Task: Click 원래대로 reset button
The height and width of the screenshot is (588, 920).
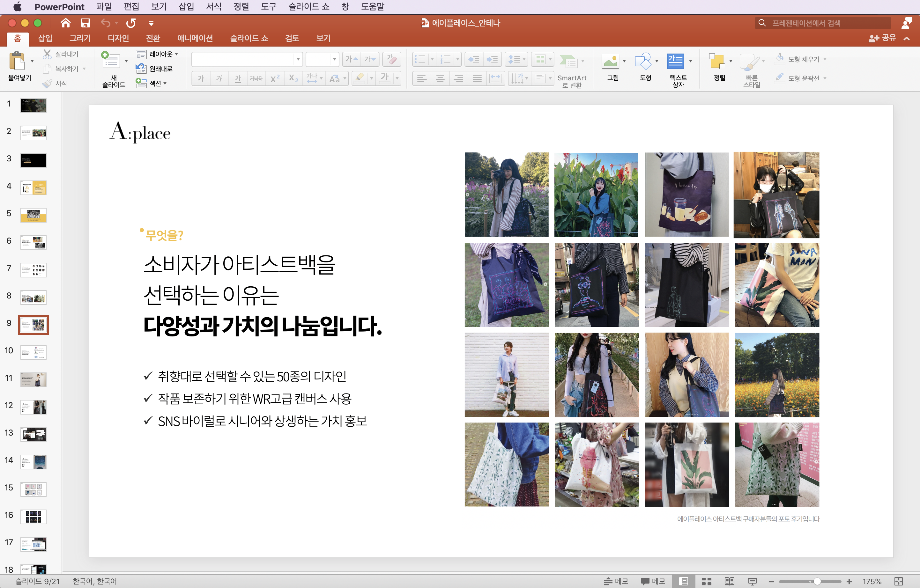Action: coord(160,69)
